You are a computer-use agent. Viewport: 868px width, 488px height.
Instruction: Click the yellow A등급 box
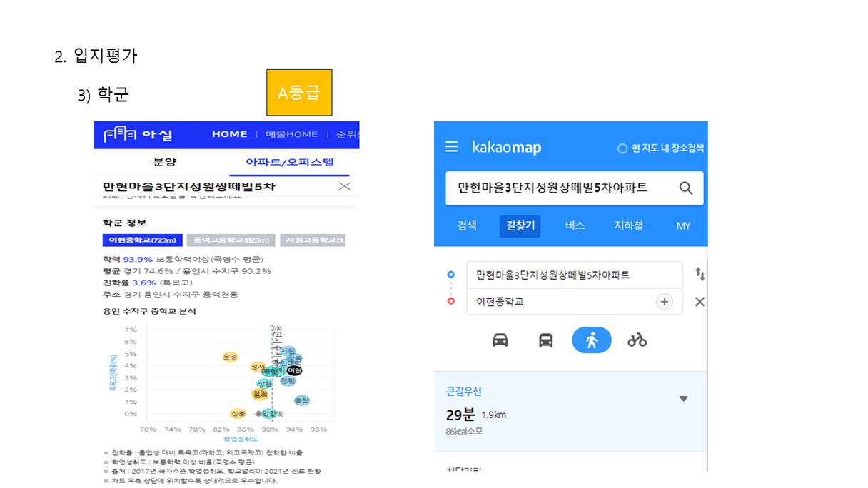point(299,92)
